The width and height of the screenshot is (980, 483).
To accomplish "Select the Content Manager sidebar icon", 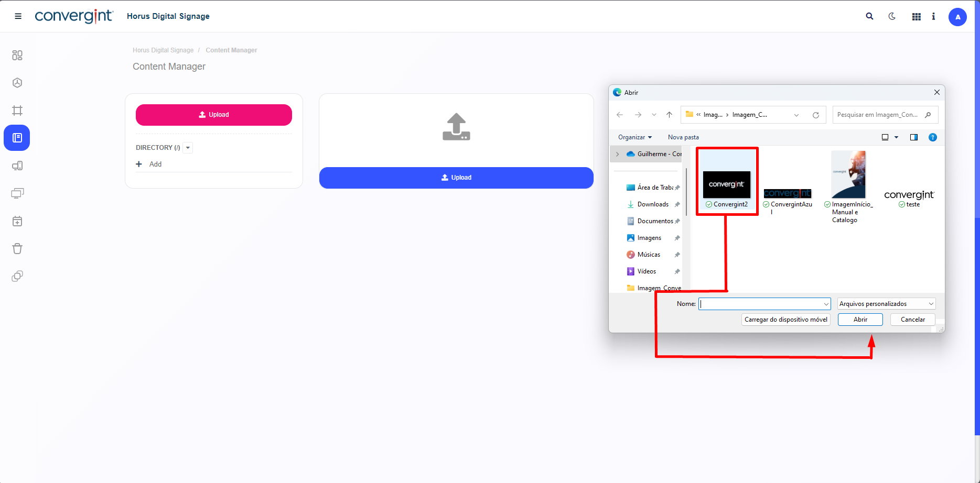I will pyautogui.click(x=17, y=138).
